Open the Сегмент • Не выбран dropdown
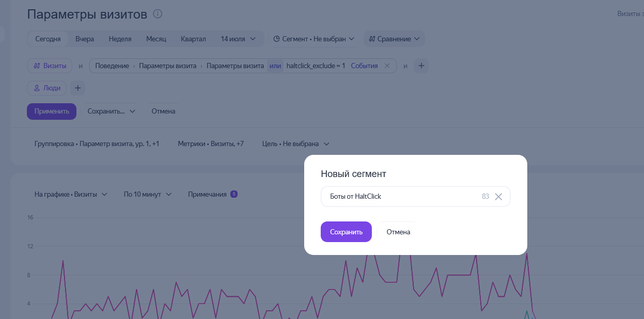 (x=313, y=39)
